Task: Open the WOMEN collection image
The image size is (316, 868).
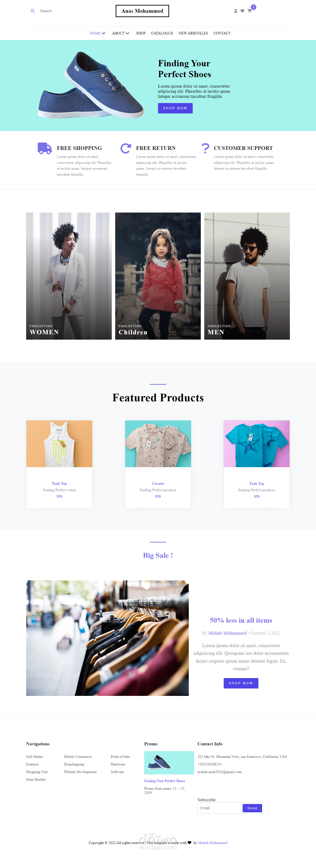Action: pos(69,276)
